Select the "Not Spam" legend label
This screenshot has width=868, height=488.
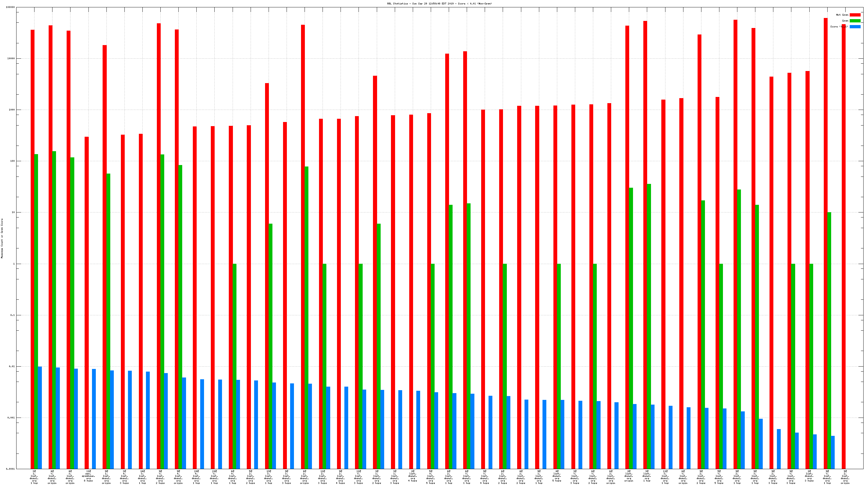(x=842, y=15)
